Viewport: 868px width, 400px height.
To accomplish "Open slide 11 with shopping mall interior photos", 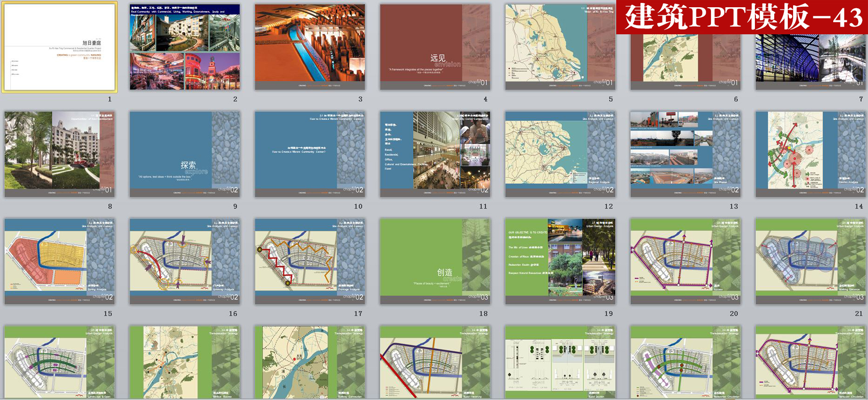I will 435,154.
